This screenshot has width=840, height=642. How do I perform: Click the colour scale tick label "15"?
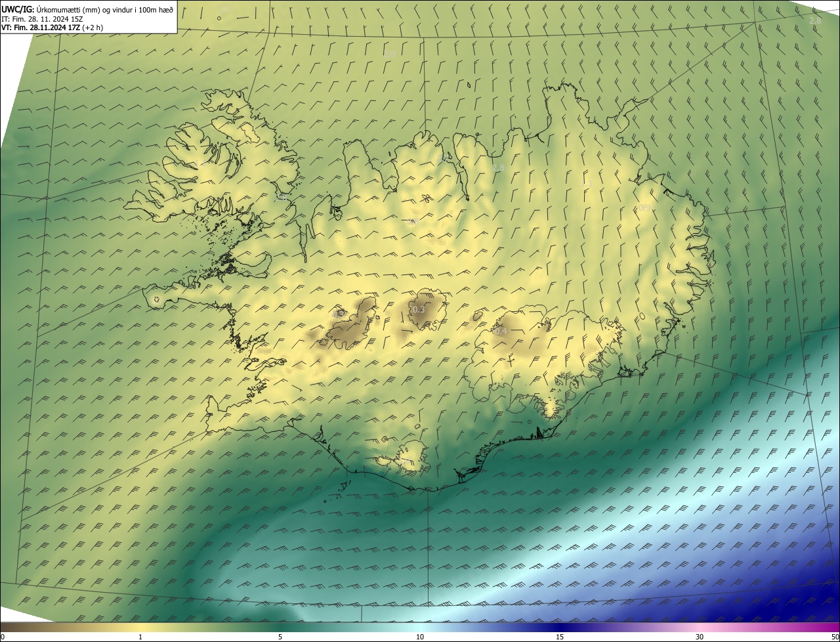click(560, 637)
